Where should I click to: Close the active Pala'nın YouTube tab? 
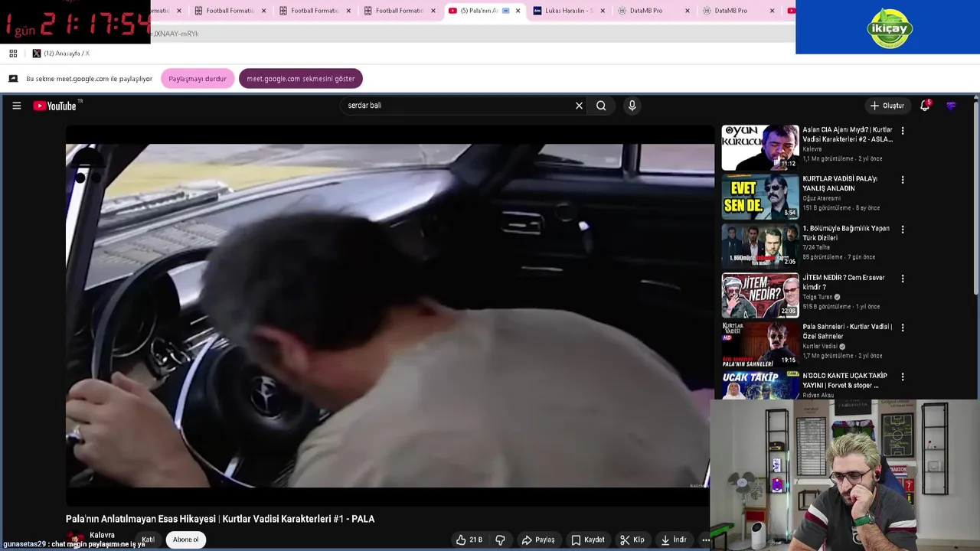(518, 11)
